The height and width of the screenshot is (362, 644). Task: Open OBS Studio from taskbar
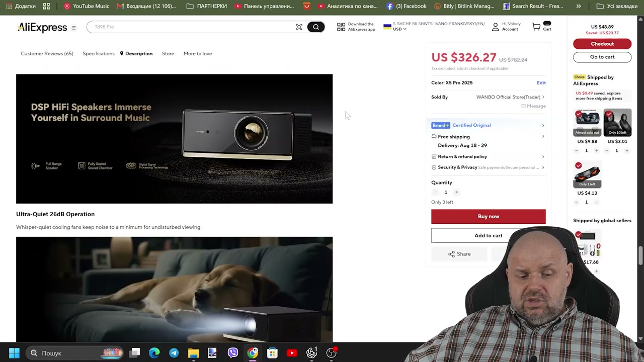click(x=331, y=353)
